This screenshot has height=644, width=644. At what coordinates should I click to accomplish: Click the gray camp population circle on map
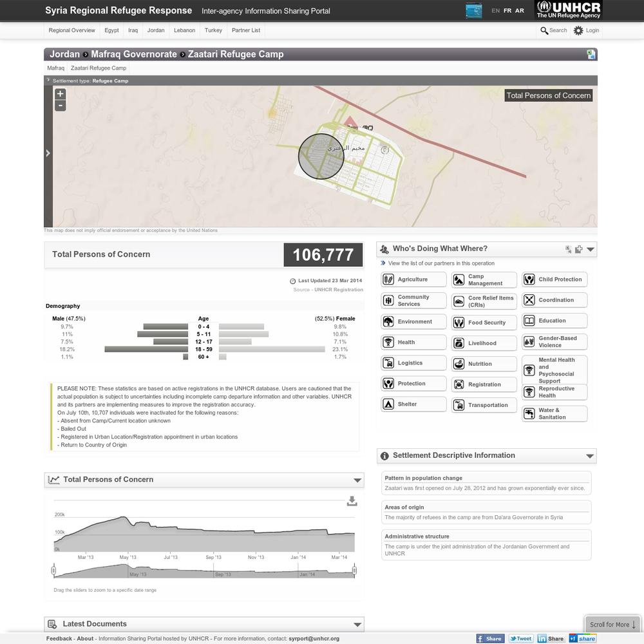(x=321, y=156)
